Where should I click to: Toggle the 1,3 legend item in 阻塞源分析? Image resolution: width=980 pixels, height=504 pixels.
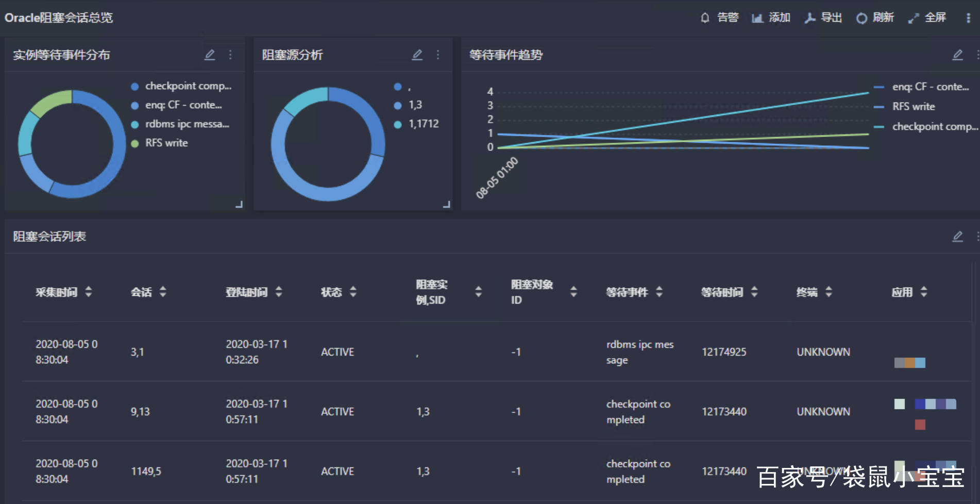[408, 105]
